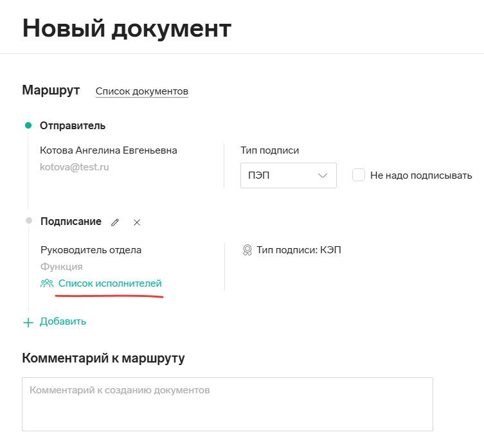Click the kotova@test.ru email text

pyautogui.click(x=75, y=167)
